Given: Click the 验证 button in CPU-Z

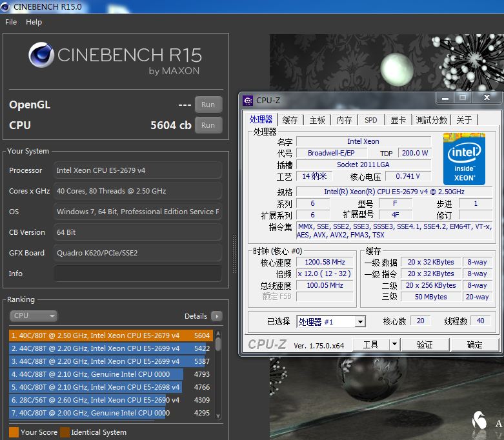Looking at the screenshot, I should click(425, 345).
